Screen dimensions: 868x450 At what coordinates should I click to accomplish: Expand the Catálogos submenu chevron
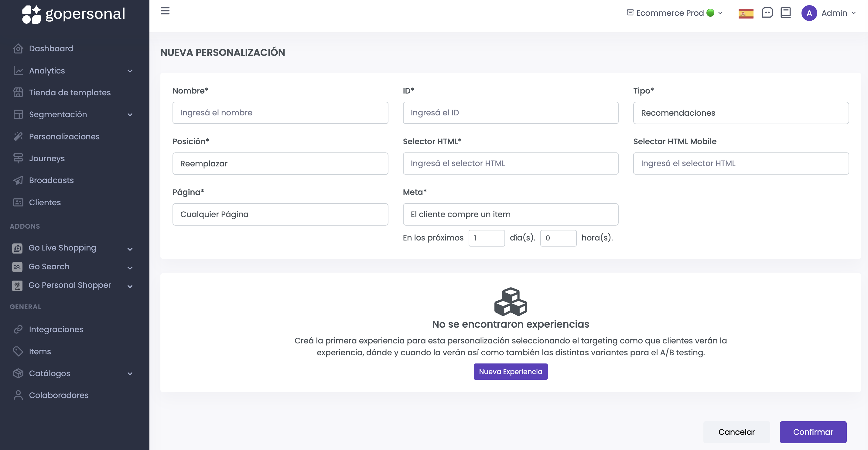pos(130,373)
